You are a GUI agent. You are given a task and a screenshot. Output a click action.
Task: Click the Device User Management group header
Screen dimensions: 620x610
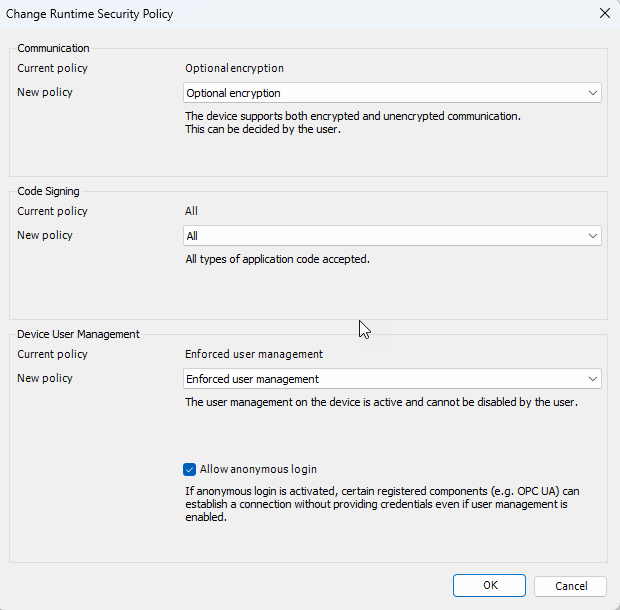click(x=78, y=334)
